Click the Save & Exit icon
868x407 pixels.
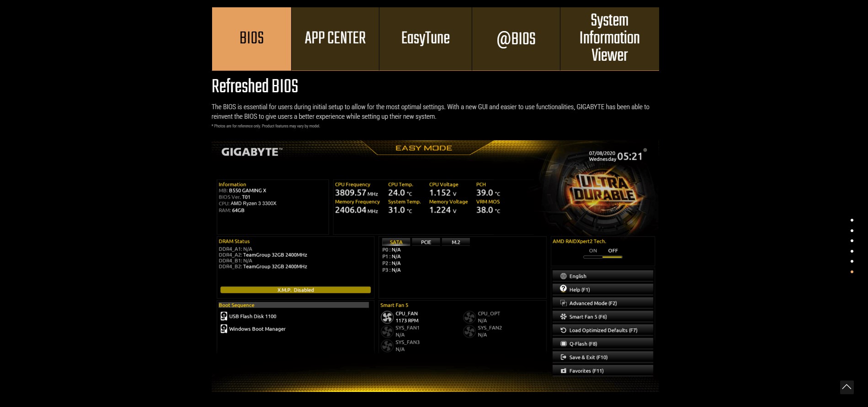pyautogui.click(x=564, y=357)
